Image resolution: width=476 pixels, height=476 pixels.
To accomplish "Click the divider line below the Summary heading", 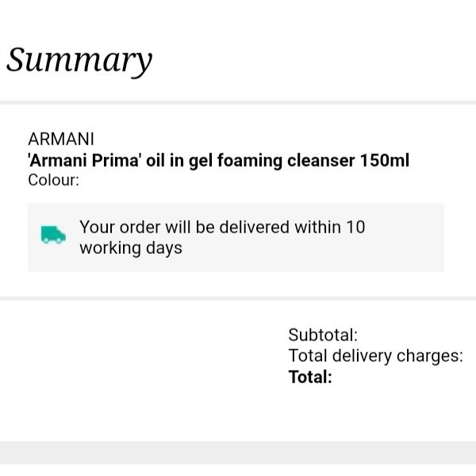I will (238, 102).
